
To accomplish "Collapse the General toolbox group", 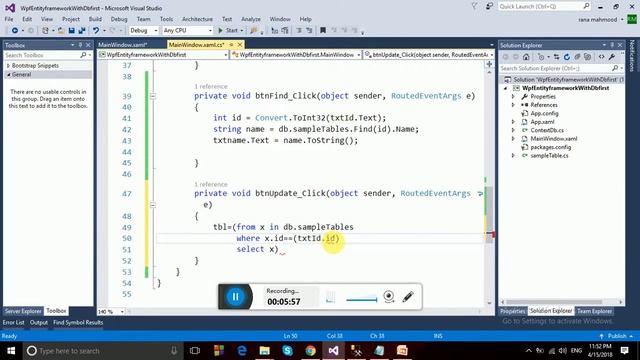I will [8, 75].
